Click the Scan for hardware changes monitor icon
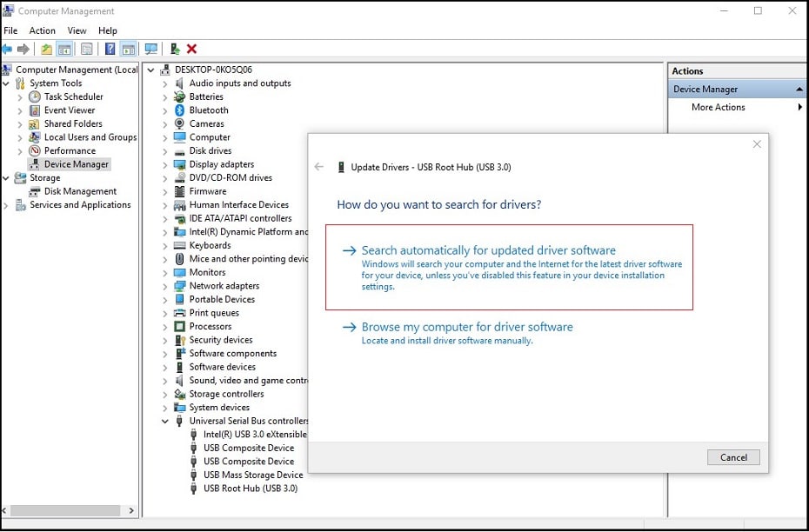809x532 pixels. click(x=150, y=49)
